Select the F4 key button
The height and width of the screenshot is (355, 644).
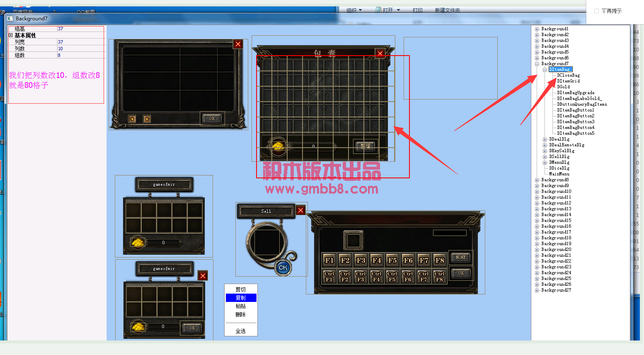coord(377,260)
